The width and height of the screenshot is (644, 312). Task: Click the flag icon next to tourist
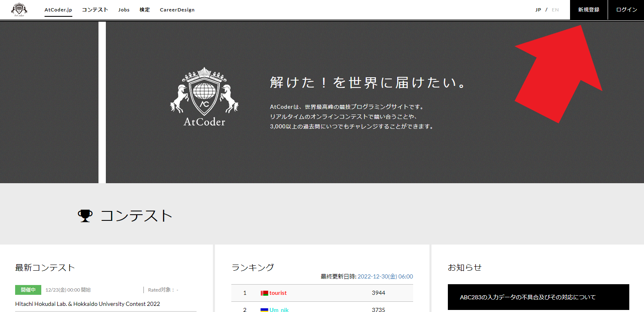pyautogui.click(x=264, y=293)
